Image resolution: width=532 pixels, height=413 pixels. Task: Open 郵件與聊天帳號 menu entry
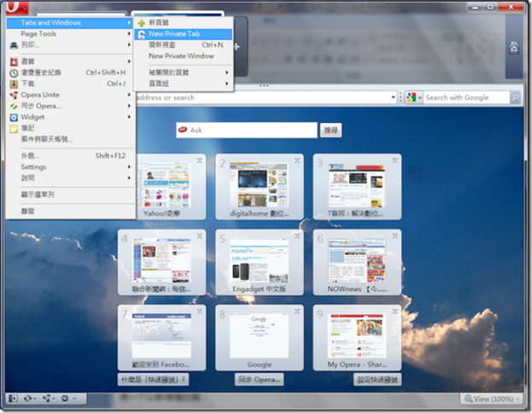[x=70, y=139]
